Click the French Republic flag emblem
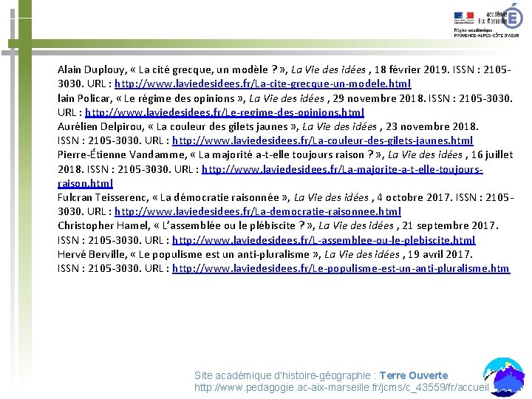 tap(464, 18)
